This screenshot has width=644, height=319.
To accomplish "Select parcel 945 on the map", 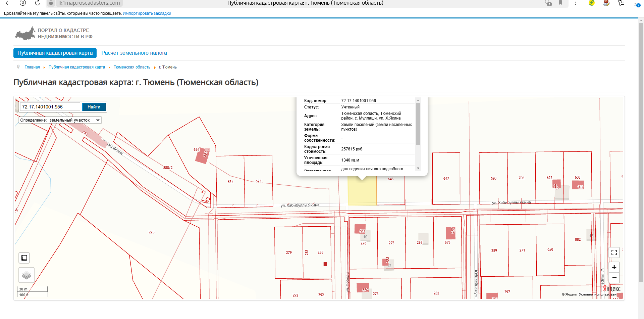I will click(550, 250).
